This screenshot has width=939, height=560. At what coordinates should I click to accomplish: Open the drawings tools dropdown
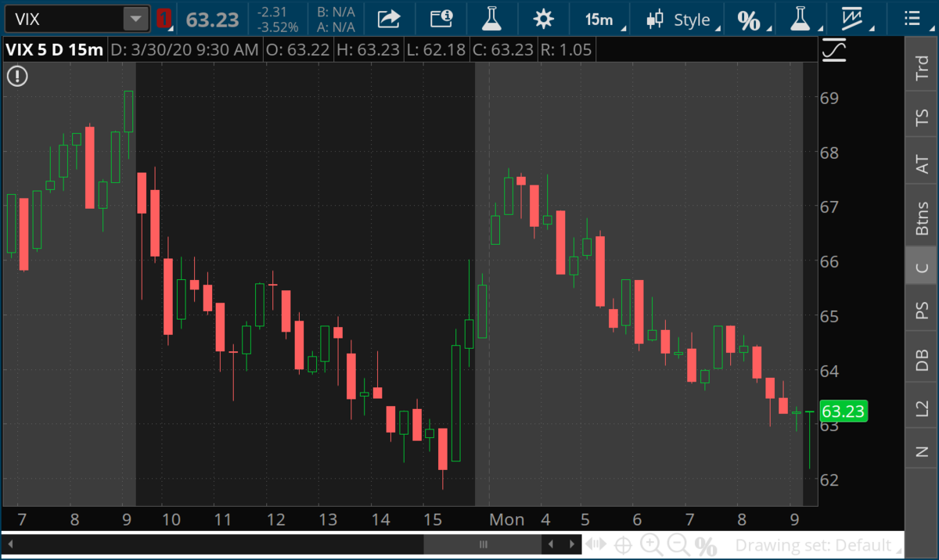tap(853, 20)
